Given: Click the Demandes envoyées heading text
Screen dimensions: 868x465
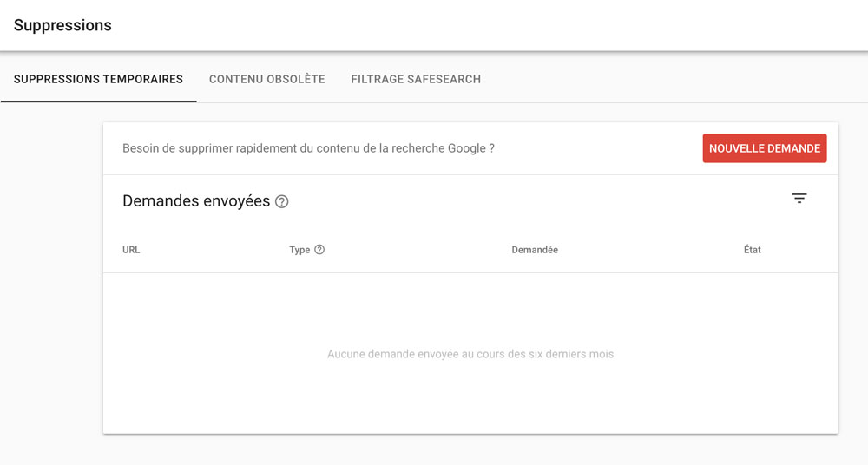Looking at the screenshot, I should click(196, 201).
